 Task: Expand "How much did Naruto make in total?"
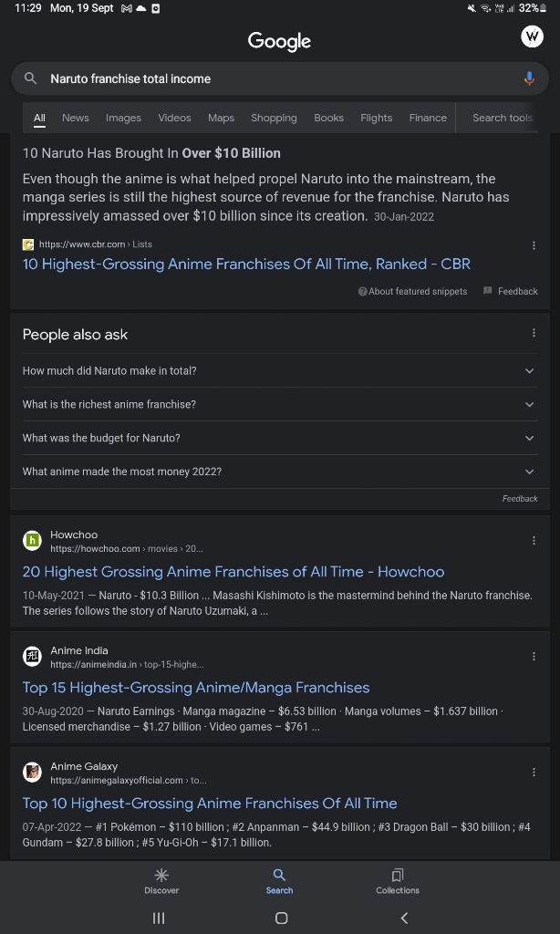(x=529, y=370)
